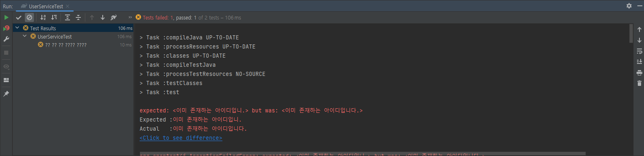The image size is (644, 156).
Task: Click the 'Task :processTestResources NO-SOURCE' line
Action: pos(203,74)
